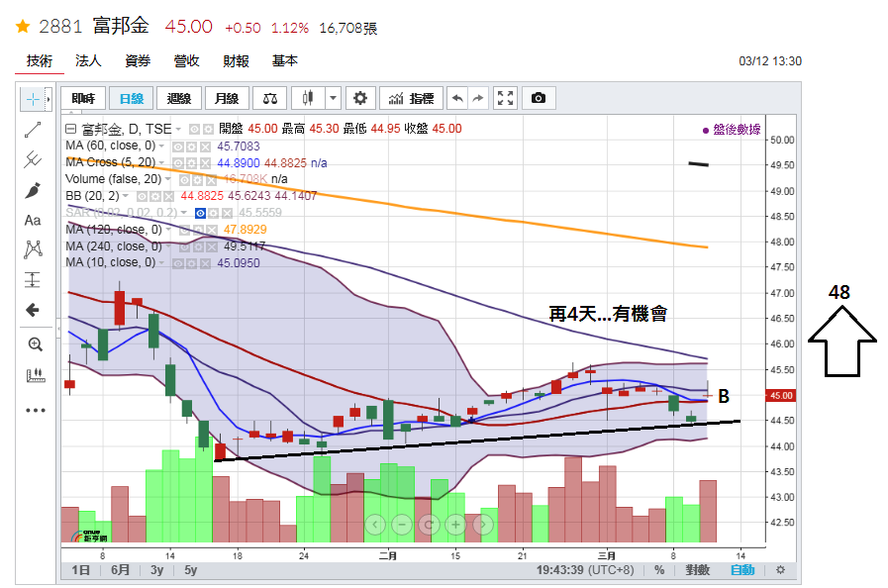
Task: Open chart style dropdown arrow
Action: point(333,99)
